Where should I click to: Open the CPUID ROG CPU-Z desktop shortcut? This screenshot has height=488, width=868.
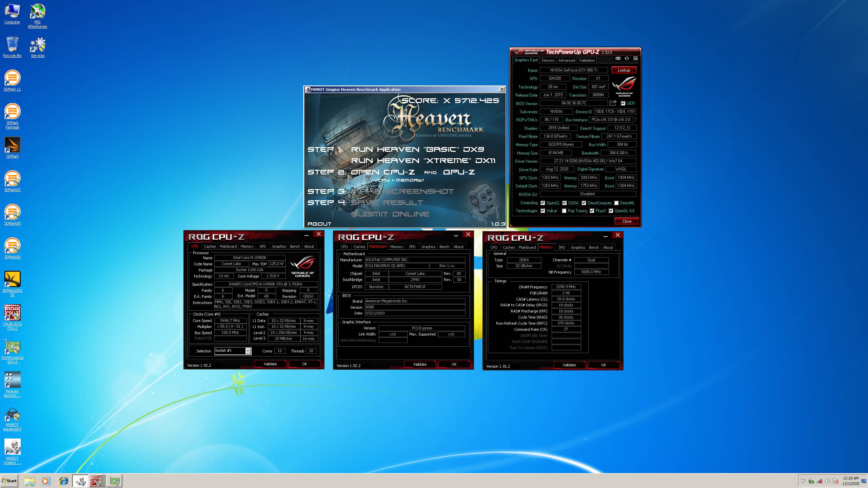tap(12, 317)
